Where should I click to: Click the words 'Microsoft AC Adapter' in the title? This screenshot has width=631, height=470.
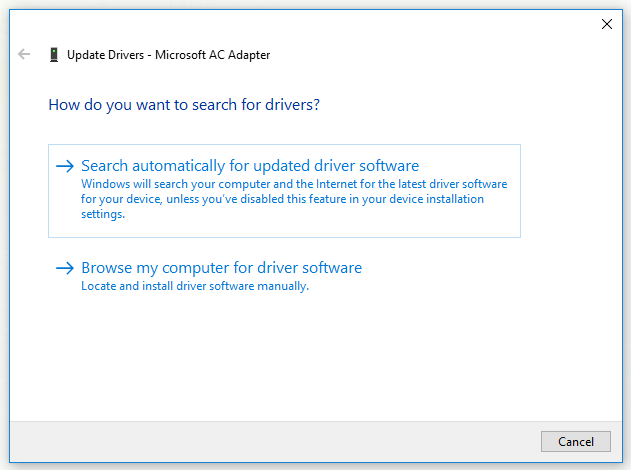tap(217, 55)
